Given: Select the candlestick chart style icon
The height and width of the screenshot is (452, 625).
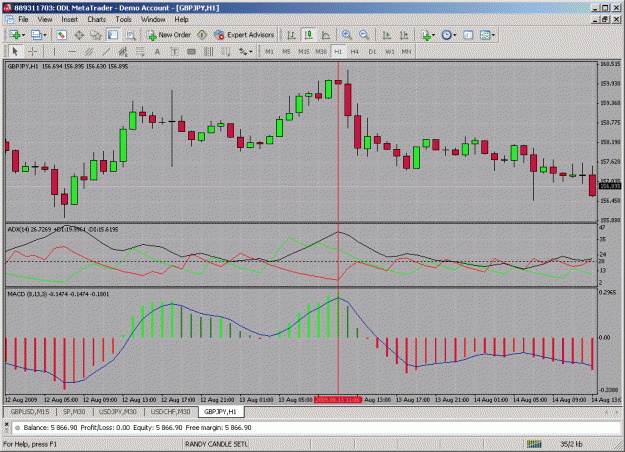Looking at the screenshot, I should (309, 35).
